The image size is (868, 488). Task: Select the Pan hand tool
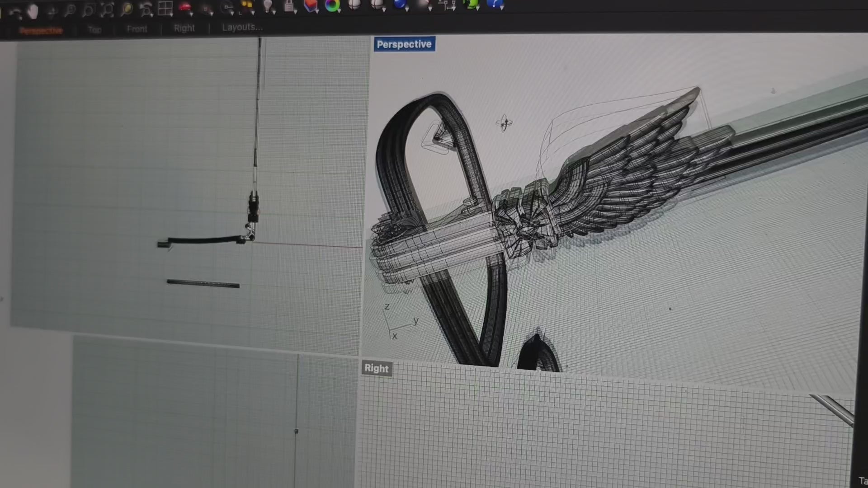coord(33,11)
